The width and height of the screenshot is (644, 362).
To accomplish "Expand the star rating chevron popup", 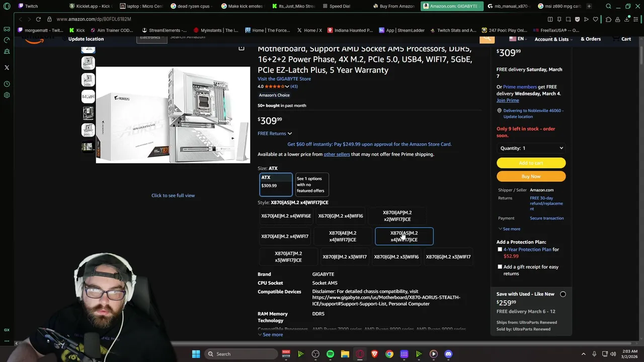I will pyautogui.click(x=287, y=86).
